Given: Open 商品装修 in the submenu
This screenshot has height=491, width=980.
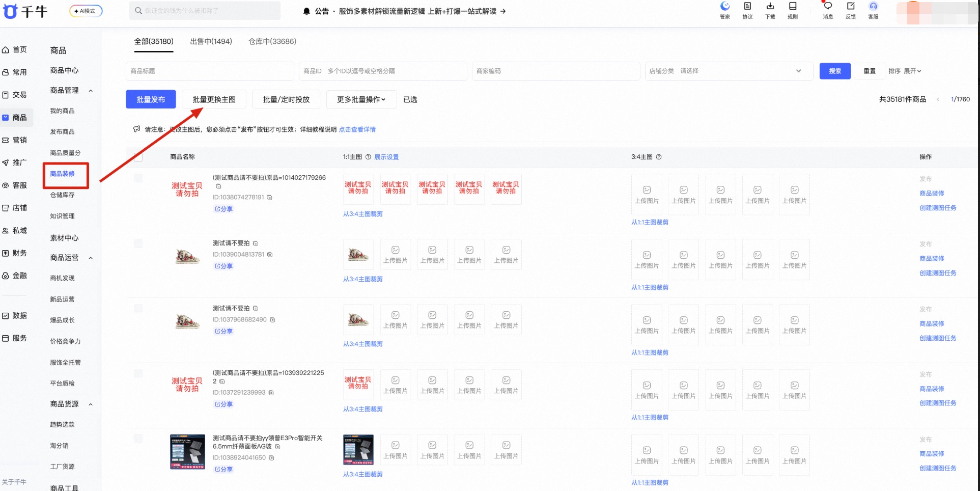Looking at the screenshot, I should [x=63, y=174].
